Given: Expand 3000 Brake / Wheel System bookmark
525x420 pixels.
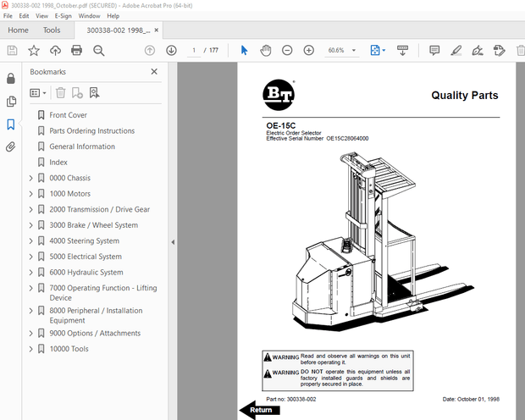Looking at the screenshot, I should (30, 225).
